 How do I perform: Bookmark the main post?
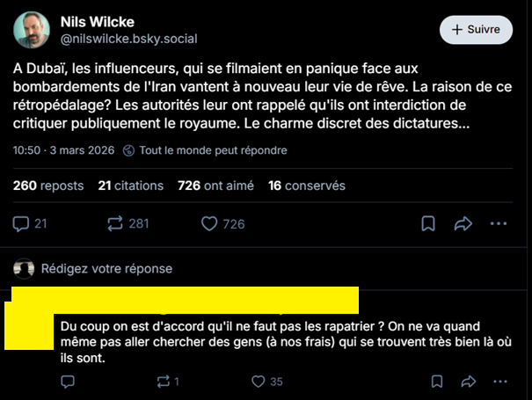[427, 224]
